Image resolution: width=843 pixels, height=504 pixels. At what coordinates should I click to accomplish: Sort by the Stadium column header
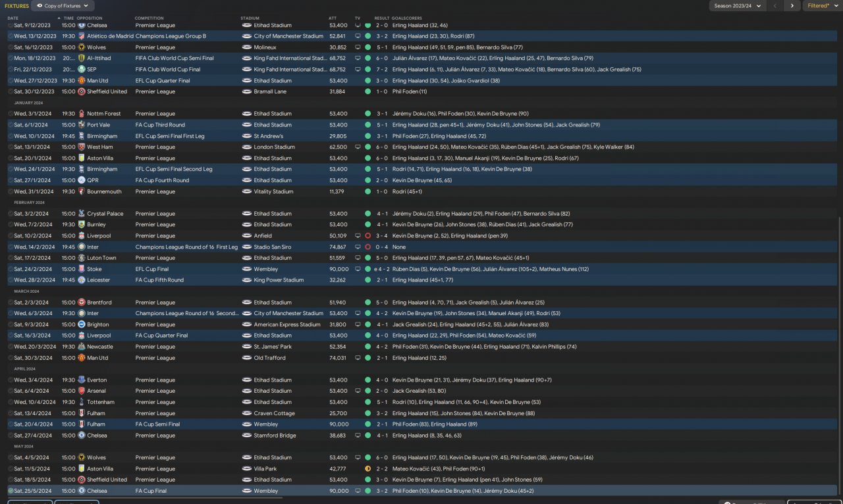click(x=250, y=18)
